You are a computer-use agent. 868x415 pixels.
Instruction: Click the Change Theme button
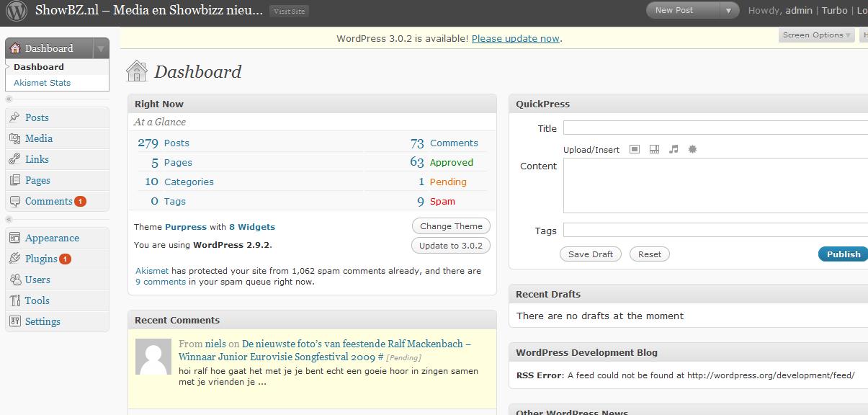click(451, 226)
